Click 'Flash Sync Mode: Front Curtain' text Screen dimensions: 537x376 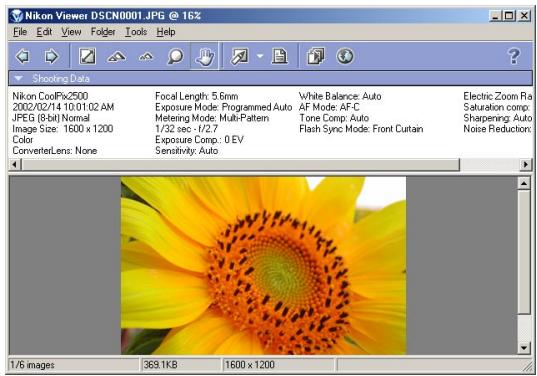[x=361, y=129]
